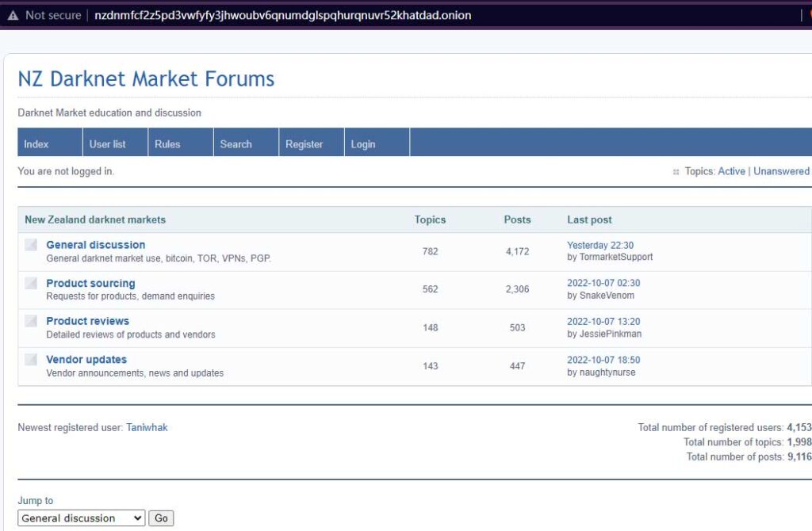Open the Yesterday 22:30 last post link
This screenshot has height=531, width=812.
pos(600,245)
